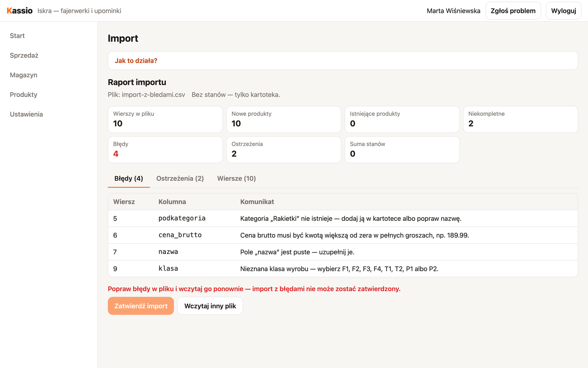
Task: Select the 'klasa' cell in row 9
Action: [168, 269]
